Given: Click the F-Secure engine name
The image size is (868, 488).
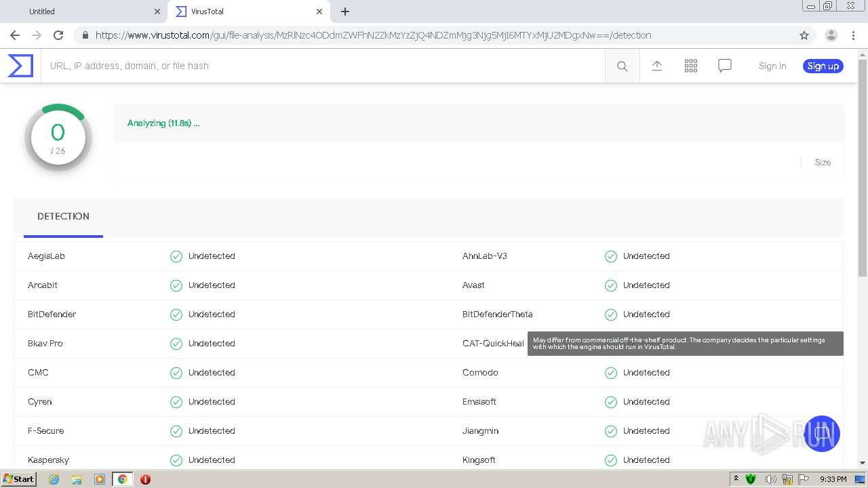Looking at the screenshot, I should pos(46,431).
